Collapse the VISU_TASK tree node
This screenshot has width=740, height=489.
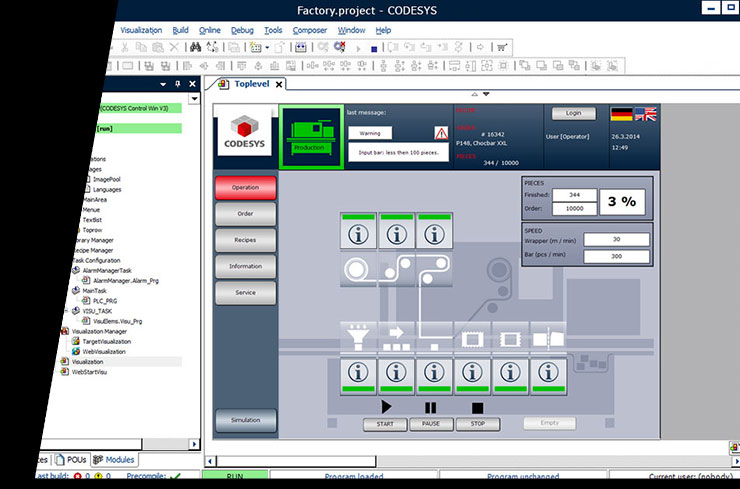tap(66, 311)
